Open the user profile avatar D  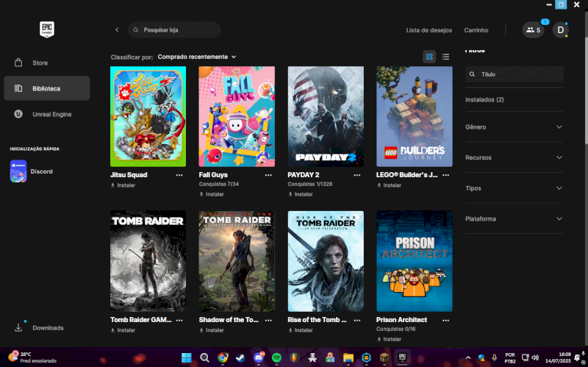tap(560, 30)
